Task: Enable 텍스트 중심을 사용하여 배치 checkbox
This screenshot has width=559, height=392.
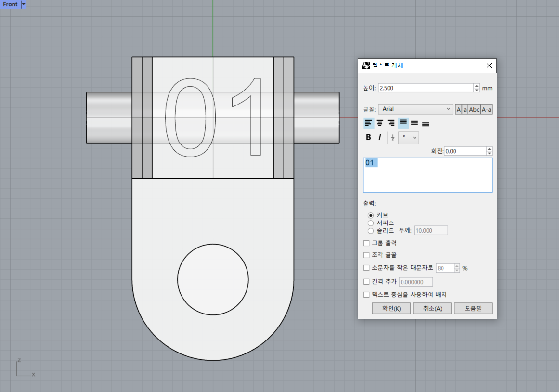Action: (x=366, y=295)
